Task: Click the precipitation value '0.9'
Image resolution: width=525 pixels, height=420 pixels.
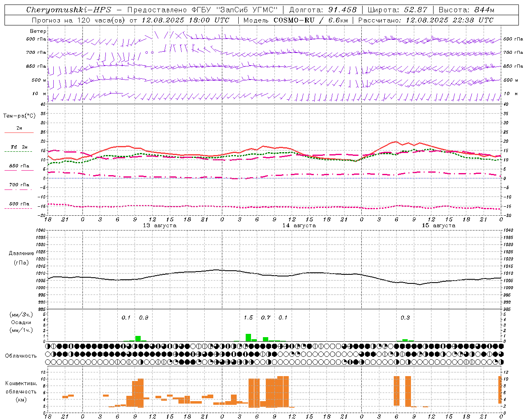Action: (x=144, y=317)
